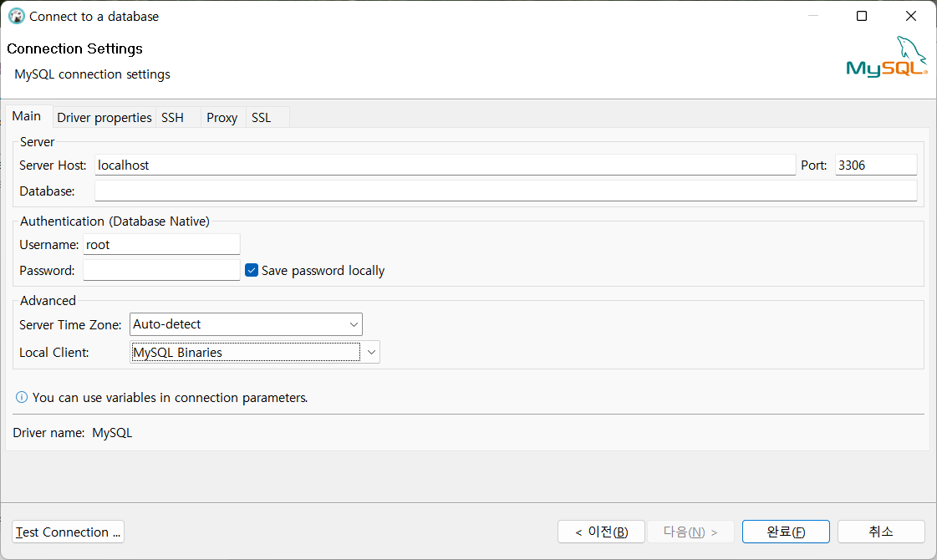Click the 완료(F) finish button
This screenshot has width=937, height=560.
786,532
